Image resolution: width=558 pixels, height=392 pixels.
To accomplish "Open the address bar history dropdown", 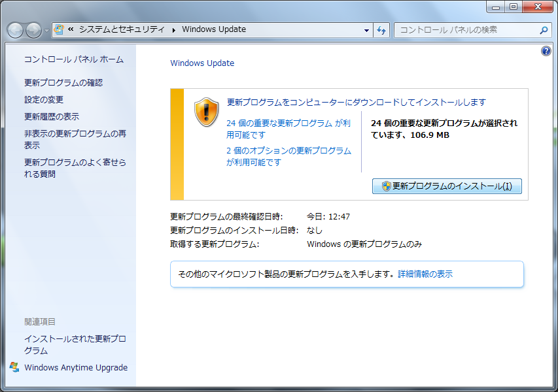I will tap(366, 31).
